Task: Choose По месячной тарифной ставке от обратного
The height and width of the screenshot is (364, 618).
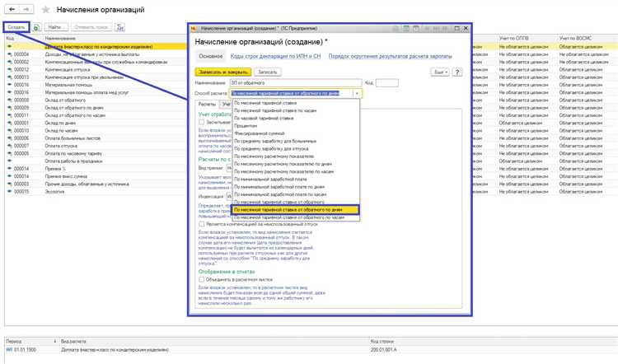Action: point(296,202)
